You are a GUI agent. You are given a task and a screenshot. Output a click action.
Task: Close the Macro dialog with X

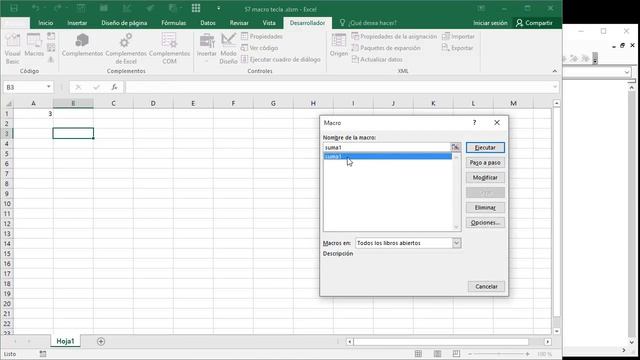(x=497, y=122)
